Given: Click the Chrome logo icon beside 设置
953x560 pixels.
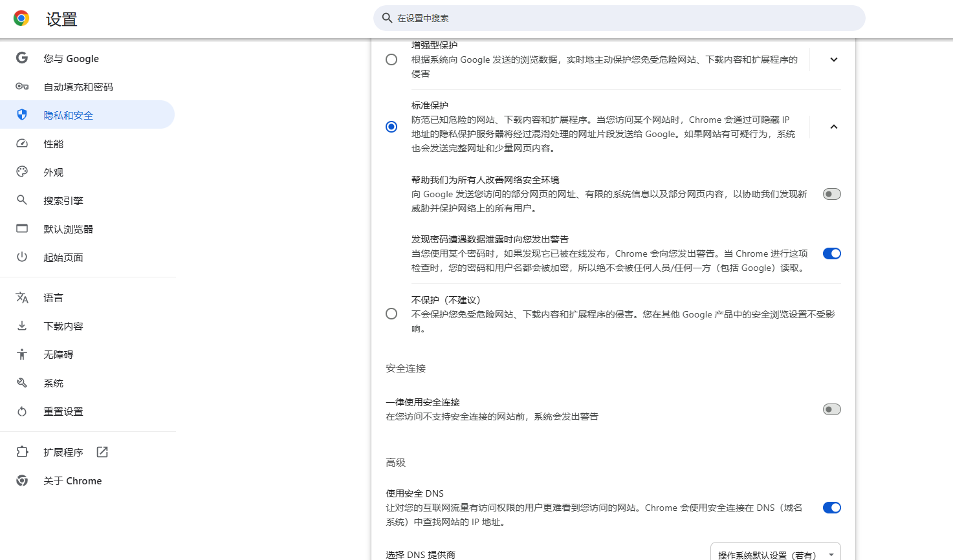Looking at the screenshot, I should click(21, 19).
